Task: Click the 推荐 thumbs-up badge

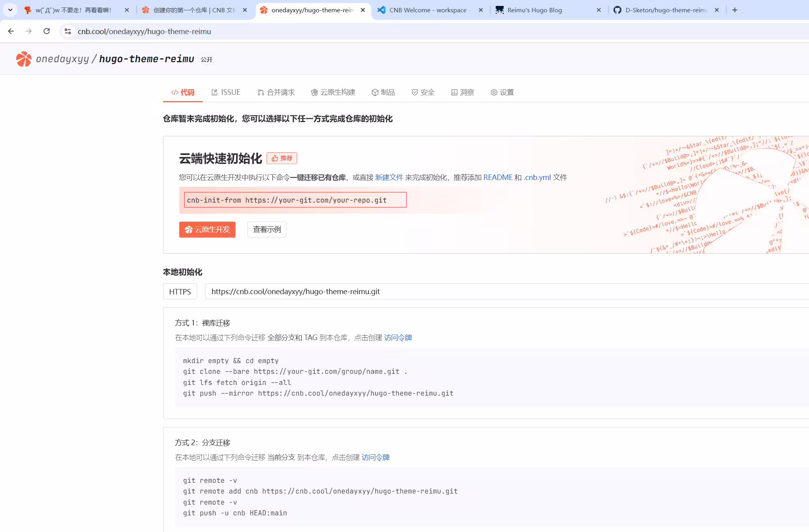Action: pyautogui.click(x=282, y=158)
